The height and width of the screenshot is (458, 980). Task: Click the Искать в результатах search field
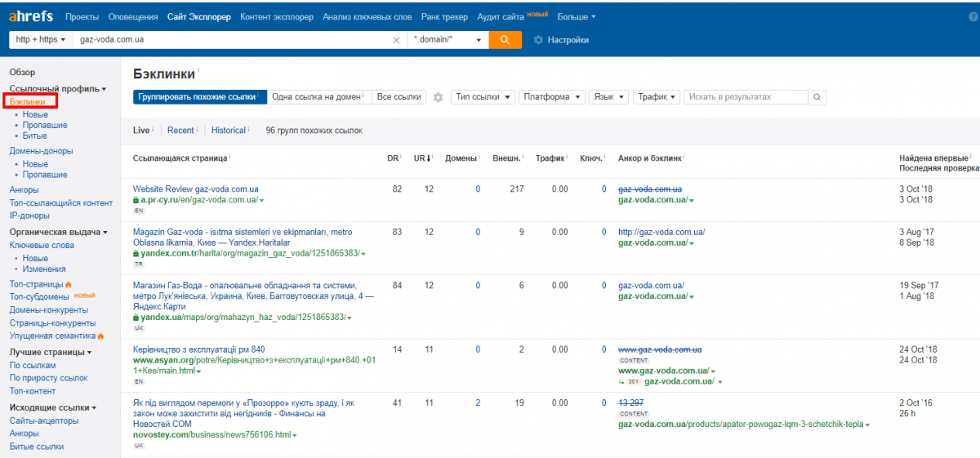pyautogui.click(x=746, y=97)
